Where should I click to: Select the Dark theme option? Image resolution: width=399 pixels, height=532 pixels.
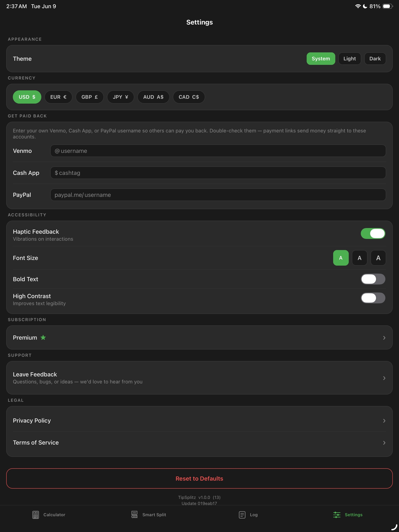375,59
